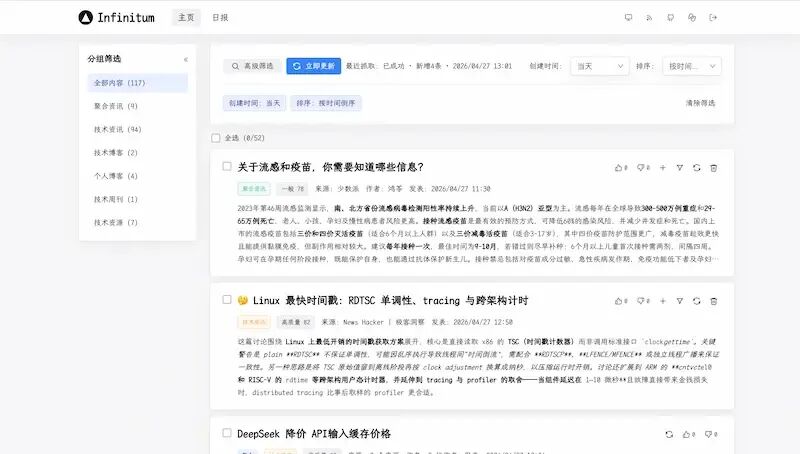
Task: Click the logout icon in the header
Action: [x=713, y=17]
